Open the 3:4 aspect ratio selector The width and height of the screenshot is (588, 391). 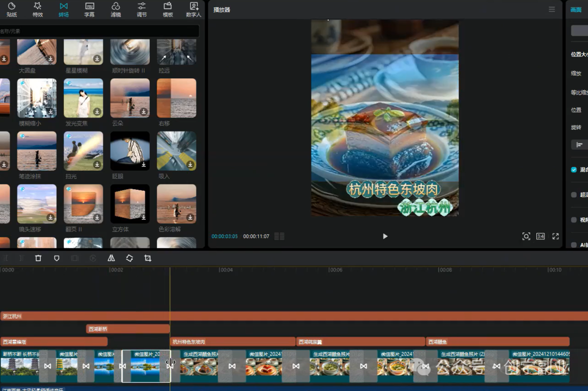(x=541, y=237)
